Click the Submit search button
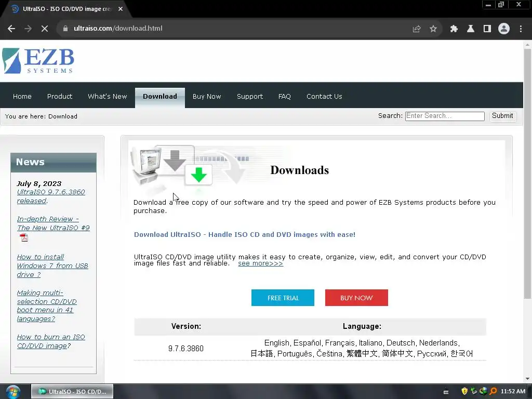The width and height of the screenshot is (532, 399). 502,116
